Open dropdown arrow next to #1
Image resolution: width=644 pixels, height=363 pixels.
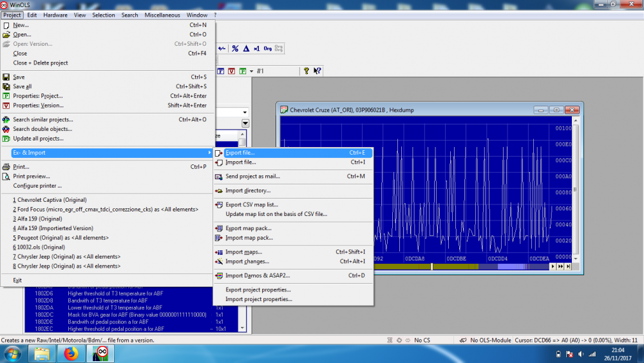[251, 71]
